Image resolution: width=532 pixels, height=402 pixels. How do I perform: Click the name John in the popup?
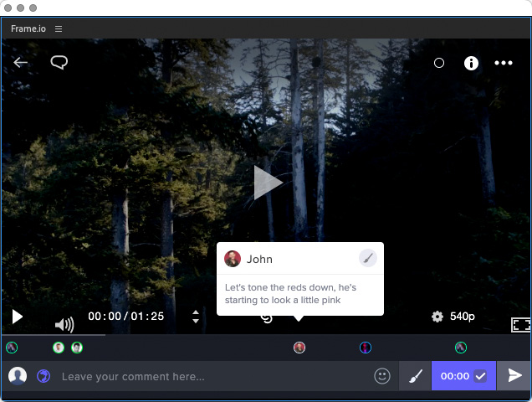[x=259, y=260]
